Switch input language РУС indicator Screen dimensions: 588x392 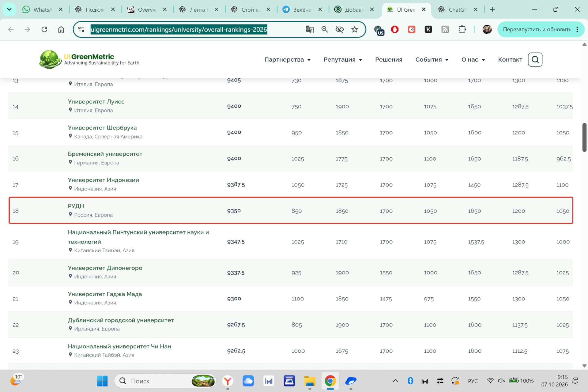pos(473,381)
